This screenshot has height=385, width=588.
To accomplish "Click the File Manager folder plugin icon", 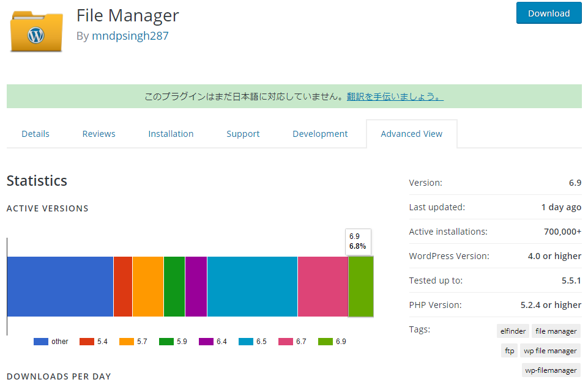I will pos(36,31).
